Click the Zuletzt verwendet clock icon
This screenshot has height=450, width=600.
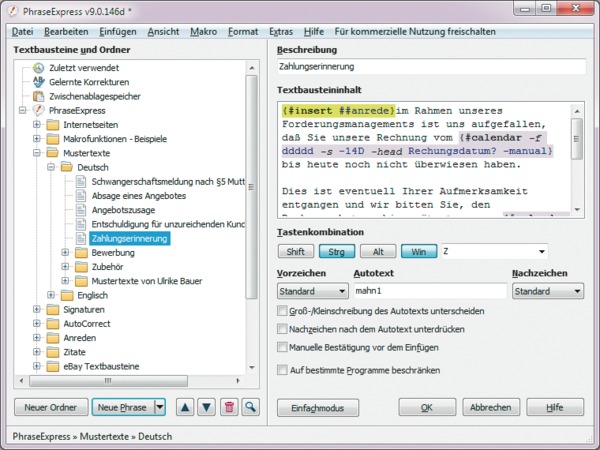(38, 68)
